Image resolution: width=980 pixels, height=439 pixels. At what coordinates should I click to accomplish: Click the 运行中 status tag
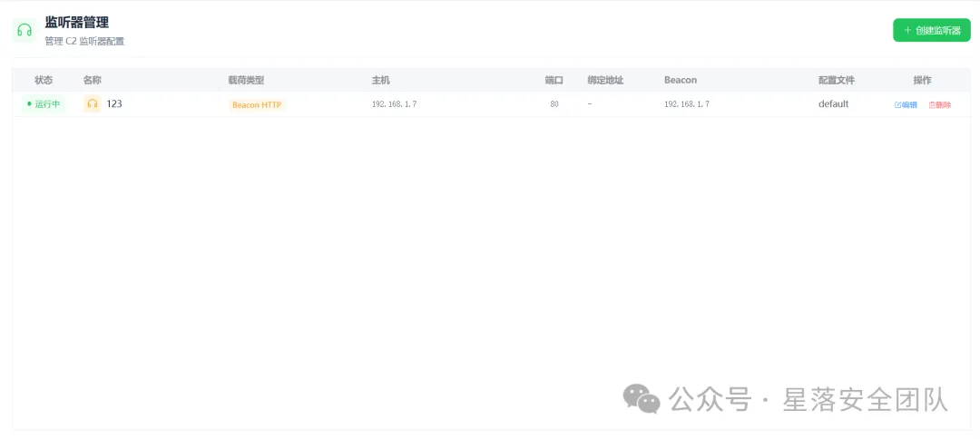(44, 103)
